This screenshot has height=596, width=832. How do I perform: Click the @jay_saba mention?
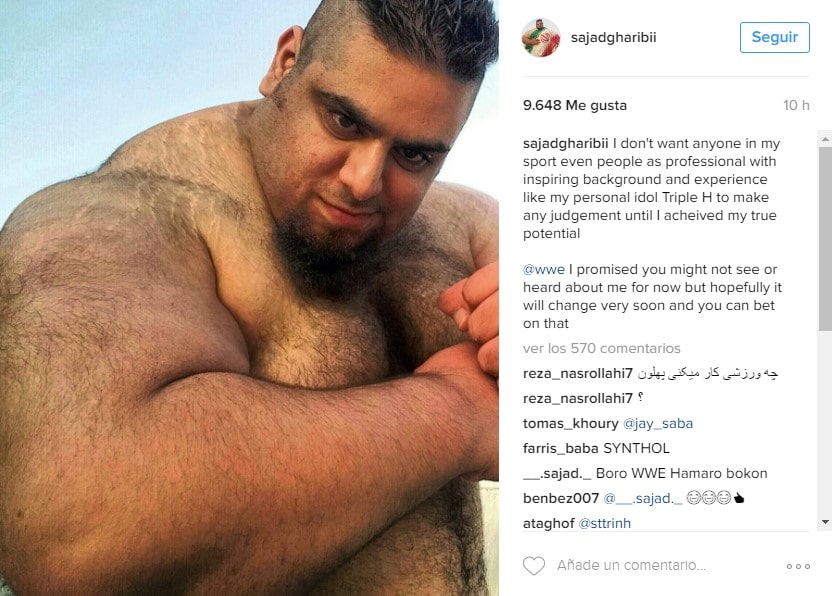point(658,424)
